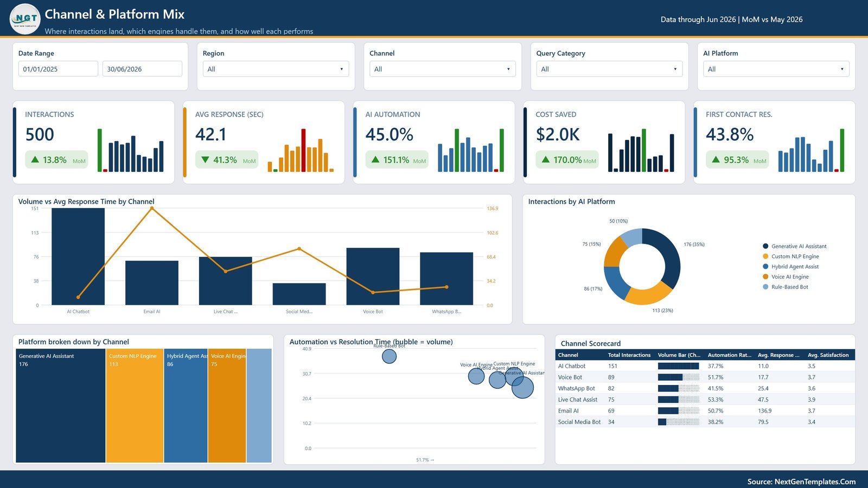Expand the Channel filter dropdown

[x=443, y=69]
